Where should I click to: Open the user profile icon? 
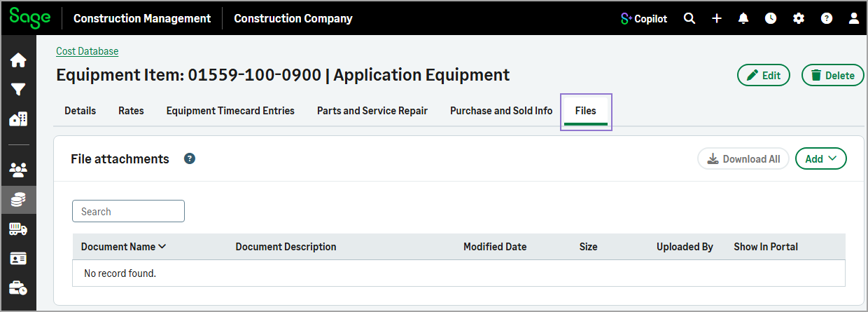[x=853, y=19]
